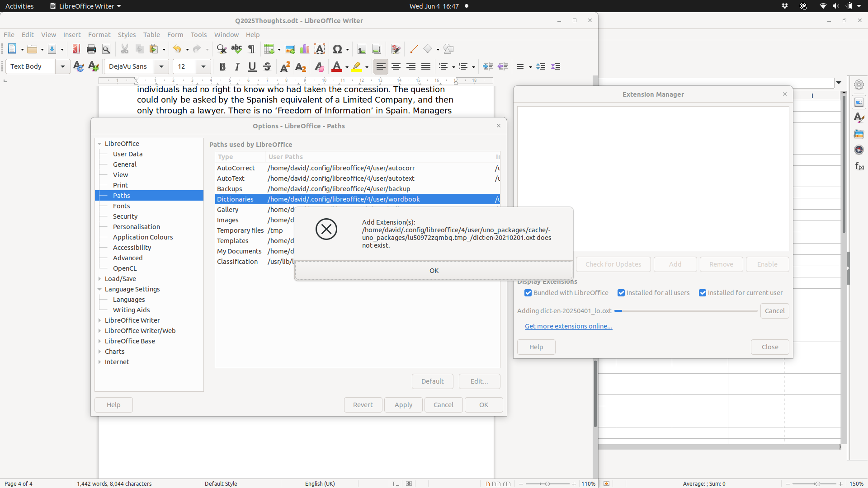The image size is (868, 488).
Task: Click the Underline formatting icon
Action: pyautogui.click(x=252, y=66)
